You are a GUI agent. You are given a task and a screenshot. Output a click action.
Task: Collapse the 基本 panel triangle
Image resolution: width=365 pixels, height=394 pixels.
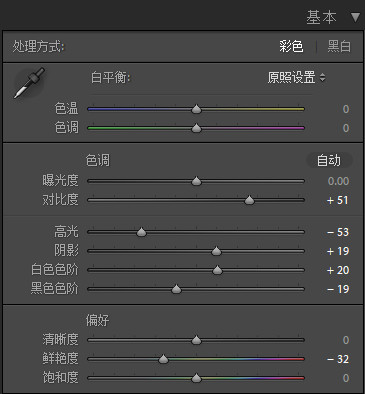pos(355,17)
